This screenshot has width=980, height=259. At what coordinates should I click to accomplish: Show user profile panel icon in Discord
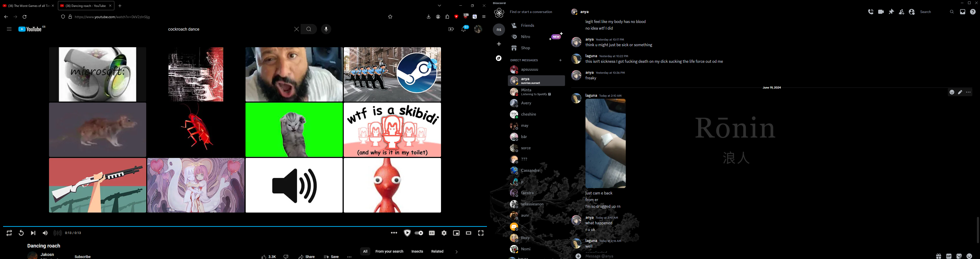(912, 12)
